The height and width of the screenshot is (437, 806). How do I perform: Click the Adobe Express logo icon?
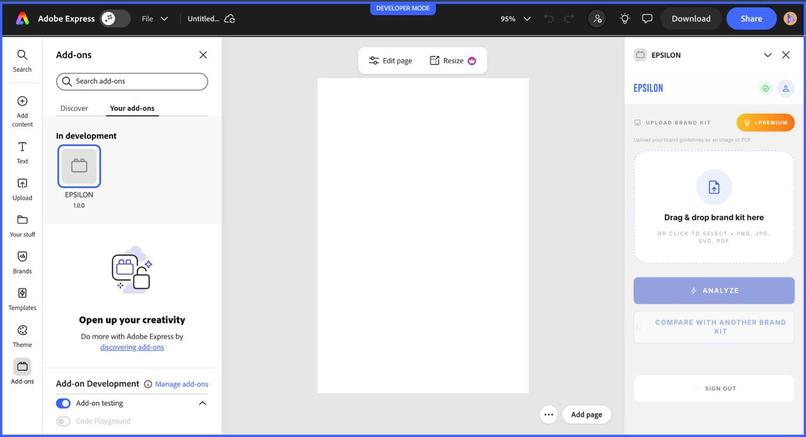click(22, 19)
